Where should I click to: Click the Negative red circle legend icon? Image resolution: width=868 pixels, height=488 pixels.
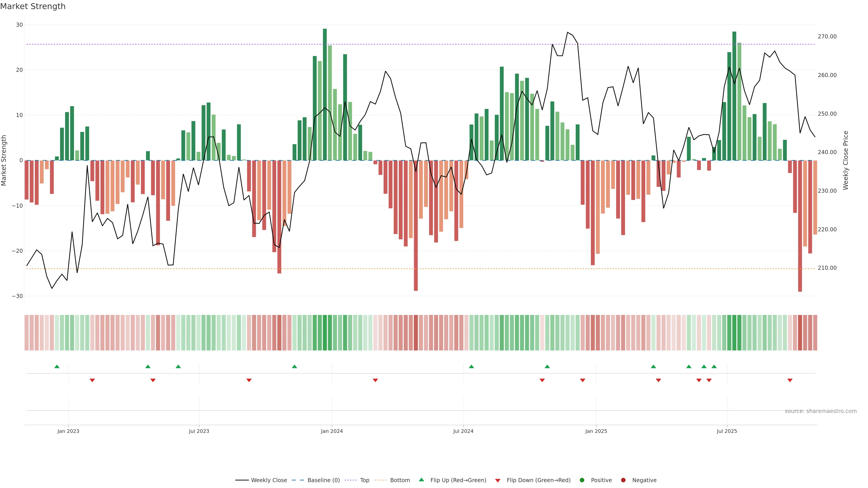pos(623,480)
